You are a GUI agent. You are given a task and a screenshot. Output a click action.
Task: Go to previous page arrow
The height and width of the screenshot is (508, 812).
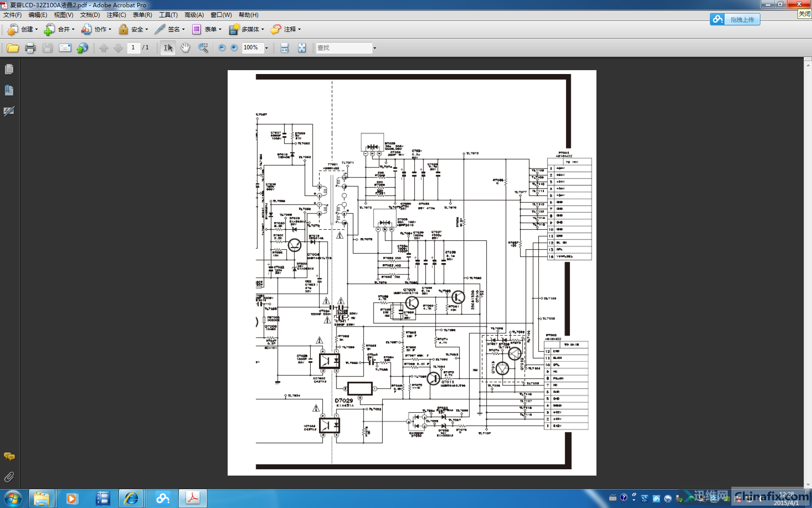[103, 48]
